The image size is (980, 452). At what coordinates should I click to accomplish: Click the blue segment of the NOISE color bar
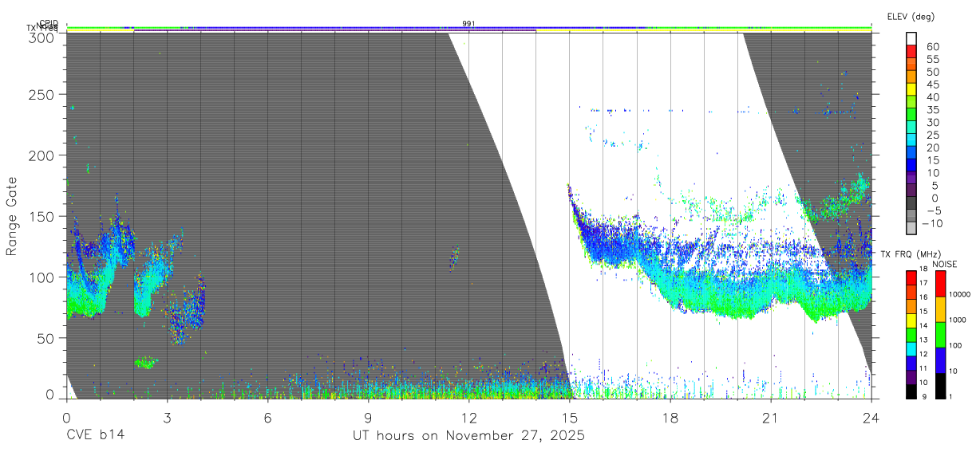(940, 360)
